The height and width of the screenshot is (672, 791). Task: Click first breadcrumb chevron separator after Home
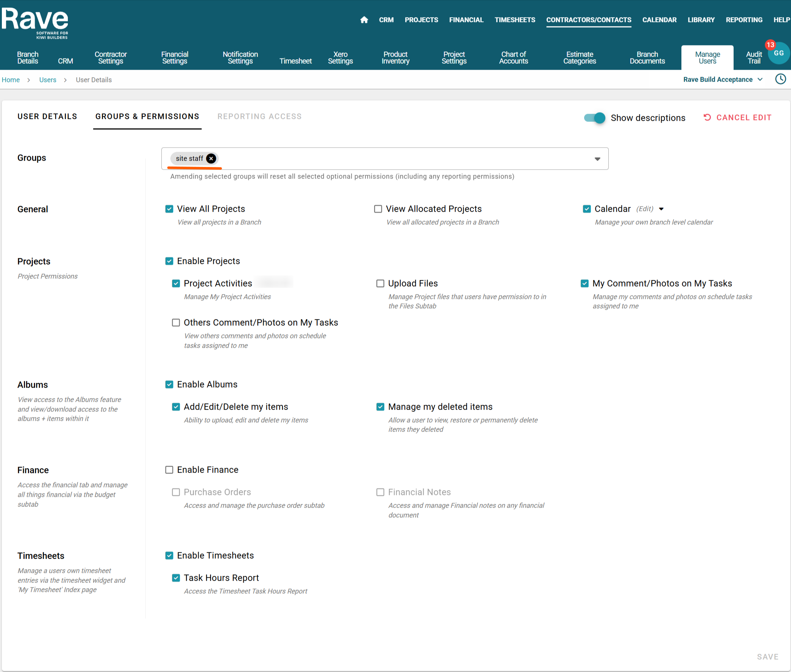tap(29, 80)
